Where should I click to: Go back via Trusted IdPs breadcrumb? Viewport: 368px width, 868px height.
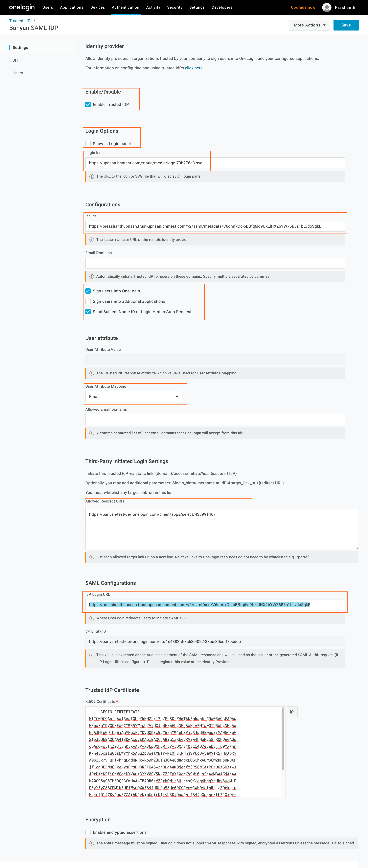click(x=21, y=21)
